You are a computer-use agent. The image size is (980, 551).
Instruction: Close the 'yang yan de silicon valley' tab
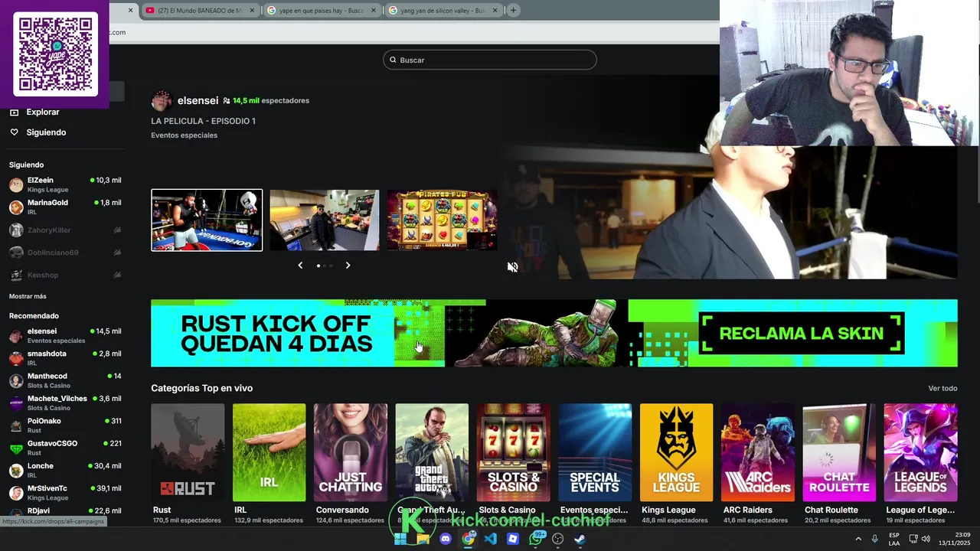click(495, 10)
